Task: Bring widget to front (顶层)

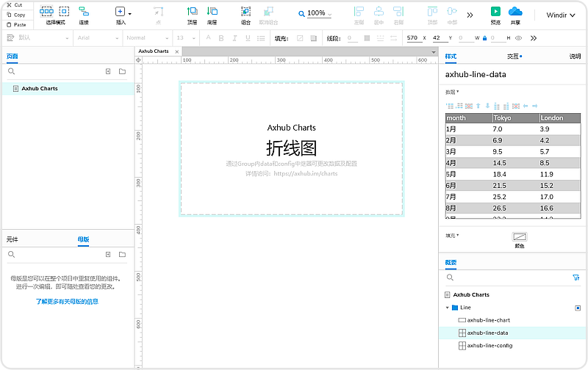Action: (x=193, y=12)
